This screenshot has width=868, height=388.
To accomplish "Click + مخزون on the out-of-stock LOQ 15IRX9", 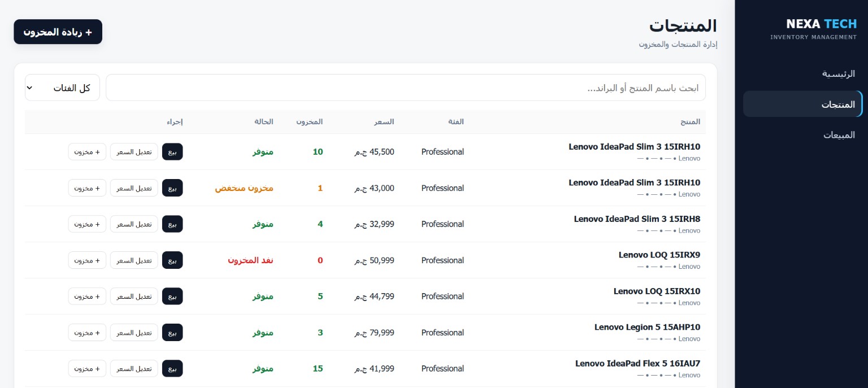I will pos(87,260).
